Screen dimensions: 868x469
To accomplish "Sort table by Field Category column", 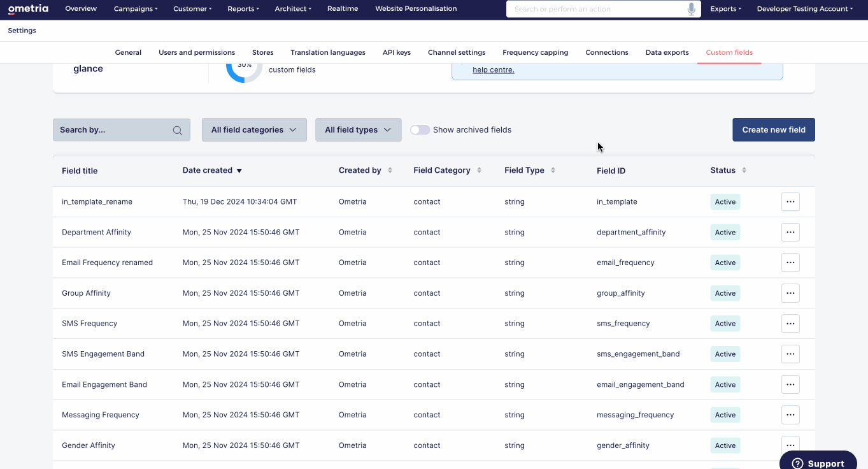I will coord(479,170).
